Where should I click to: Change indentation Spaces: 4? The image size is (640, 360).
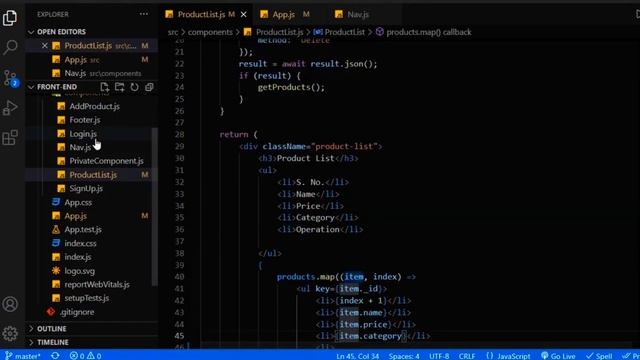404,356
